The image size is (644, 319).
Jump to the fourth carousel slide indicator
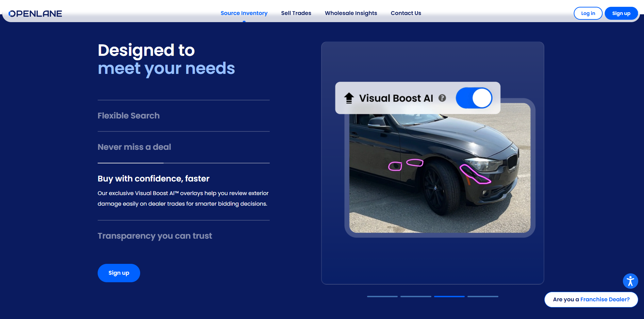[x=483, y=297]
